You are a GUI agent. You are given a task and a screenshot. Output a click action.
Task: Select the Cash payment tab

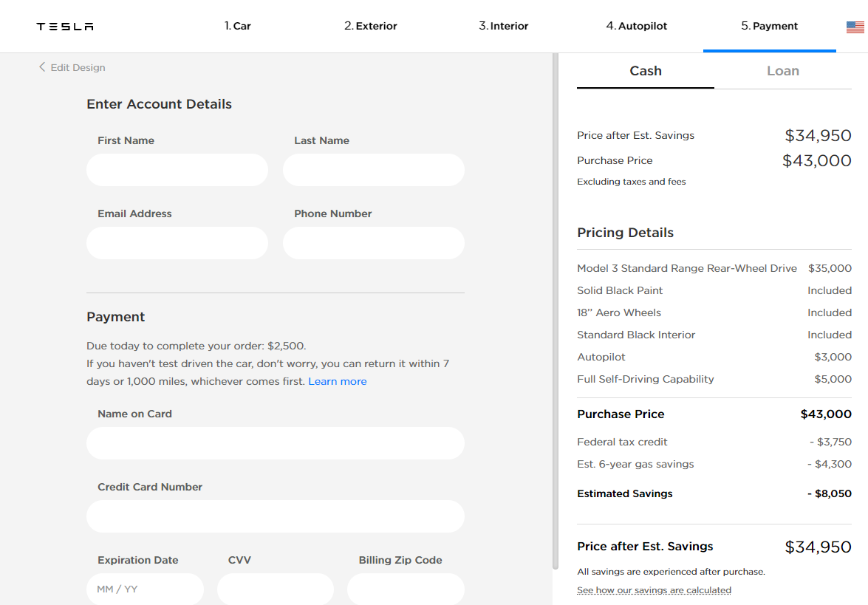pyautogui.click(x=646, y=71)
